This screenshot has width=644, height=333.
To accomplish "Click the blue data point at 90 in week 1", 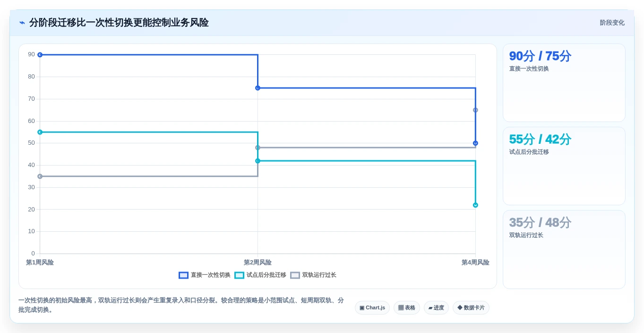I will coord(40,55).
